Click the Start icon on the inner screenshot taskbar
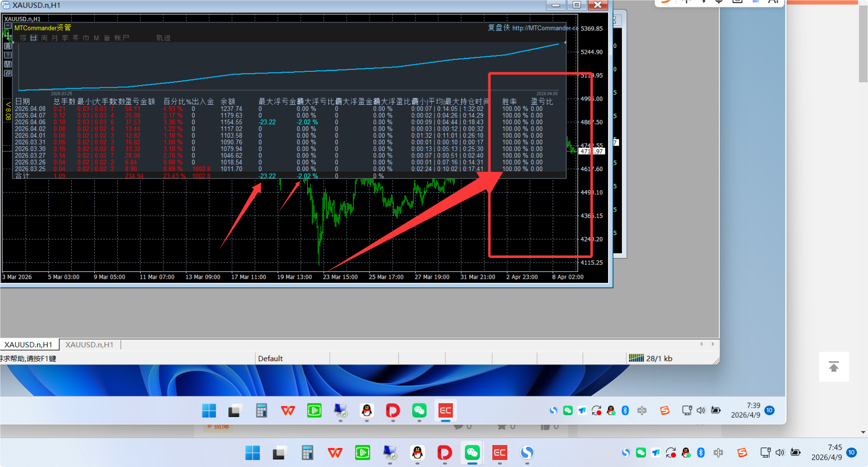This screenshot has height=467, width=868. coord(209,411)
